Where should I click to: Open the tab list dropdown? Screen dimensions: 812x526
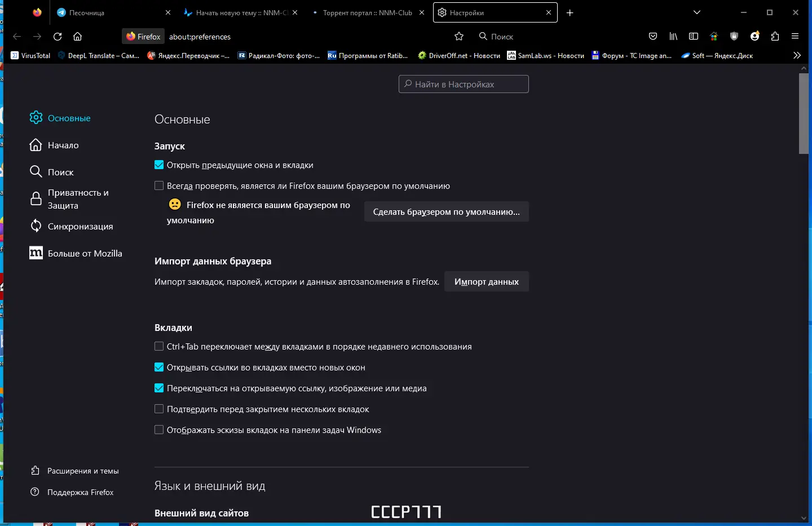697,12
